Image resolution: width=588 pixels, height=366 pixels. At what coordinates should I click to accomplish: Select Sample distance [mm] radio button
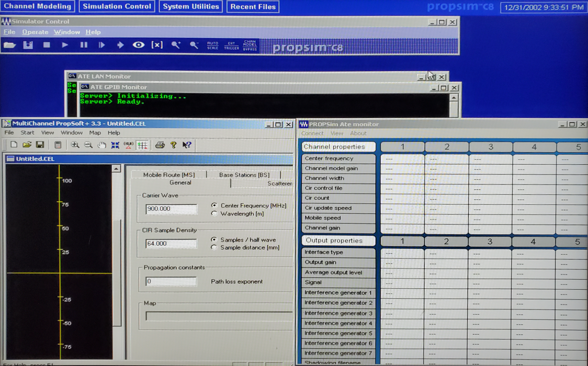pyautogui.click(x=214, y=248)
